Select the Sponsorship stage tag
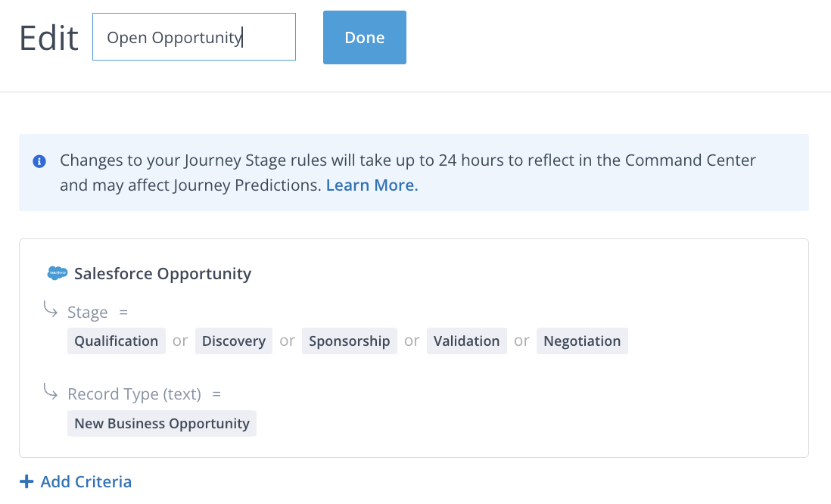Image resolution: width=831 pixels, height=504 pixels. point(350,341)
